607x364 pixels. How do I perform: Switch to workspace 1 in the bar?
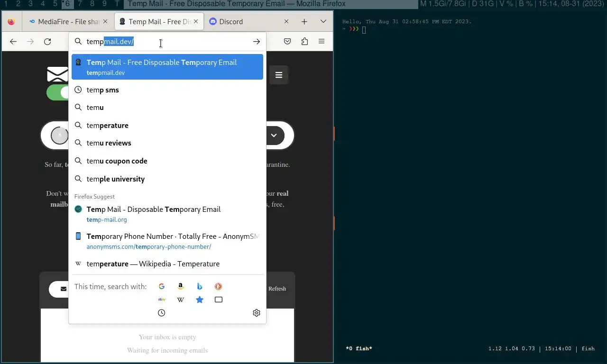click(x=6, y=4)
